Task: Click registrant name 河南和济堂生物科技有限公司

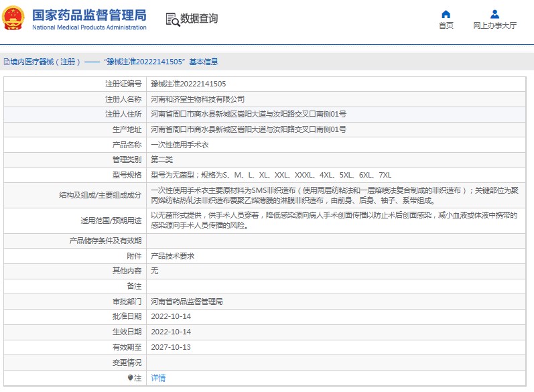Action: pyautogui.click(x=193, y=99)
